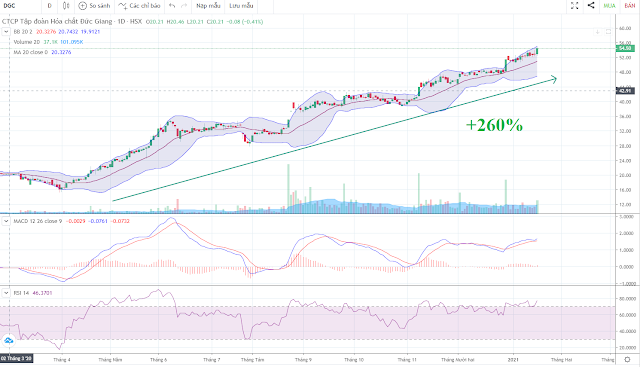Select the RSI 14 indicator label
This screenshot has width=640, height=367.
click(21, 293)
